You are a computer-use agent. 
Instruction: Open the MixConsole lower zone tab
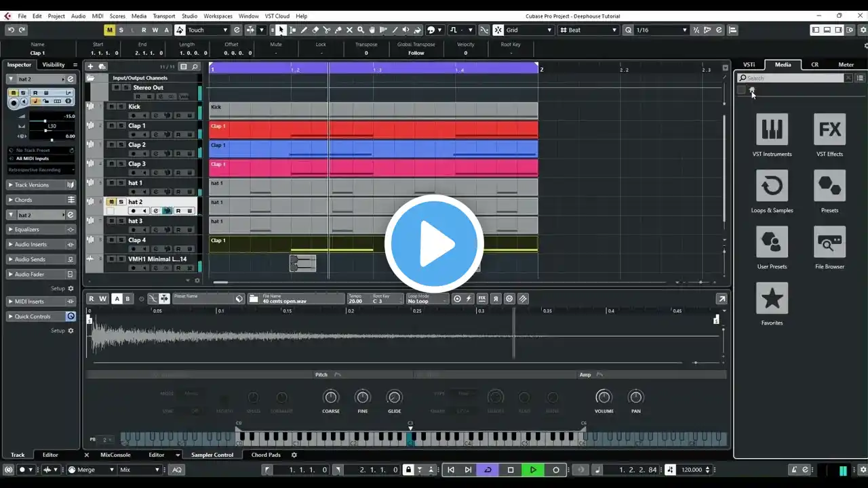point(115,455)
